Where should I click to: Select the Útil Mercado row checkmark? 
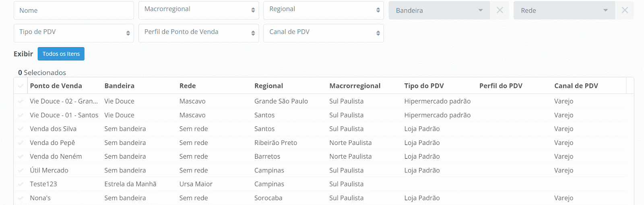tap(21, 170)
